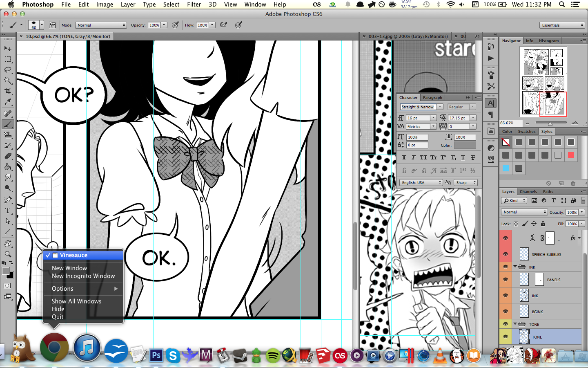Image resolution: width=588 pixels, height=368 pixels.
Task: Toggle lock transparent pixels in Layers
Action: [516, 224]
